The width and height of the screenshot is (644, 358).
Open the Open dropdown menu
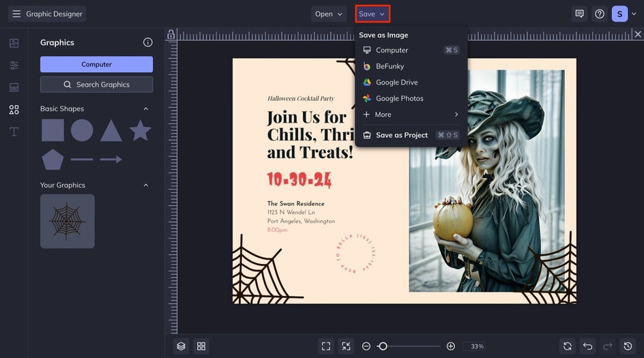[x=329, y=14]
